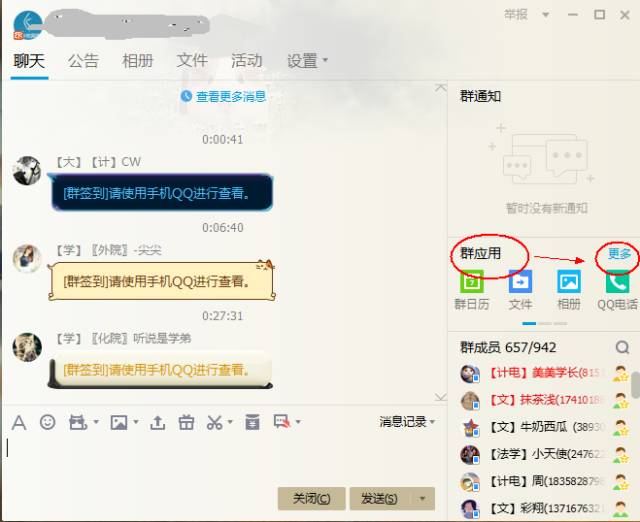Expand the screenshot scissors dropdown arrow
640x522 pixels.
tap(230, 422)
